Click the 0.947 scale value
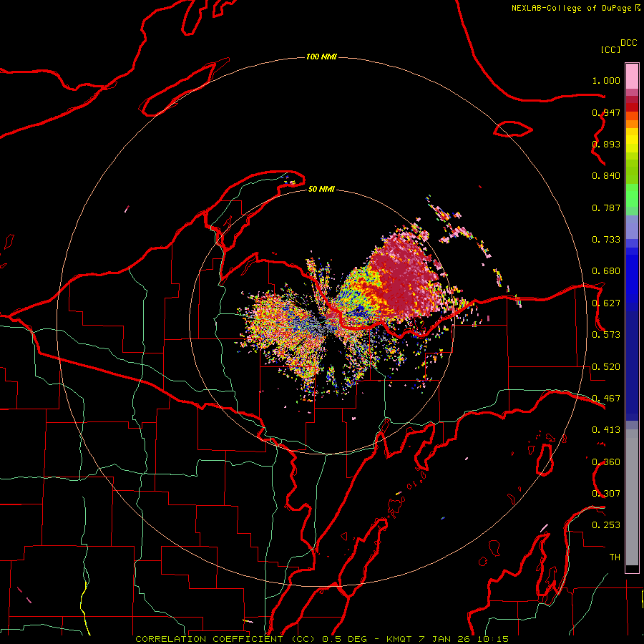Viewport: 644px width, 644px height. 606,112
